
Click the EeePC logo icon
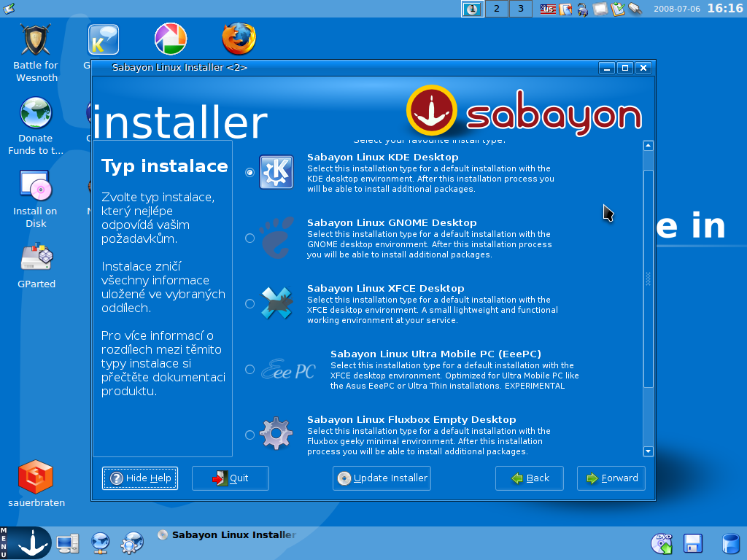[x=288, y=369]
